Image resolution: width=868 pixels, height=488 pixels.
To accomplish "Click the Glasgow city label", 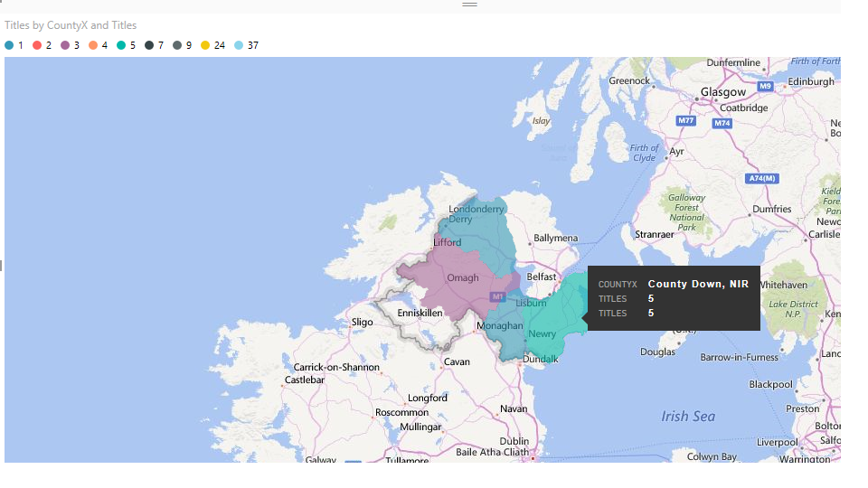I will point(723,92).
